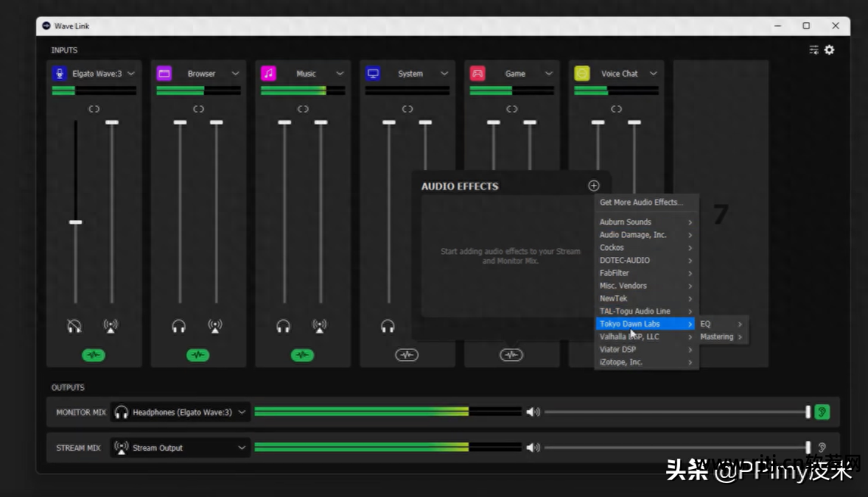This screenshot has height=497, width=868.
Task: Open Elgato Wave:3 green effects button
Action: pos(94,355)
